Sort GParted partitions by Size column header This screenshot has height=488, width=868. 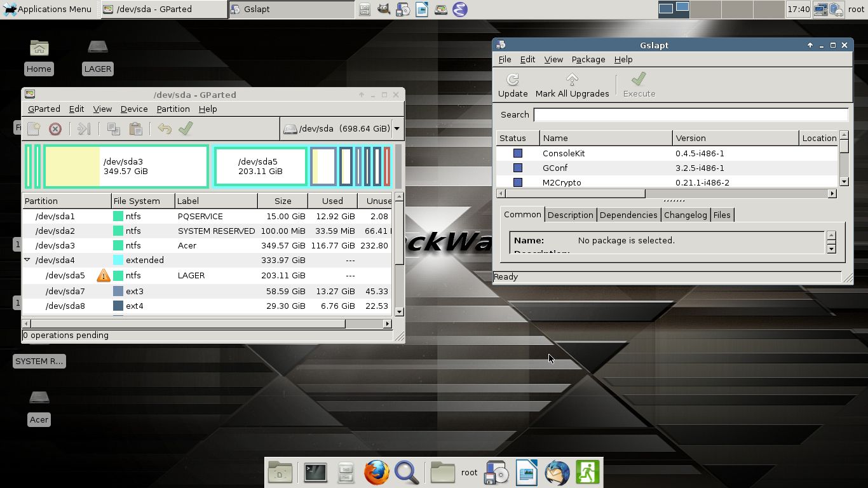click(x=283, y=201)
